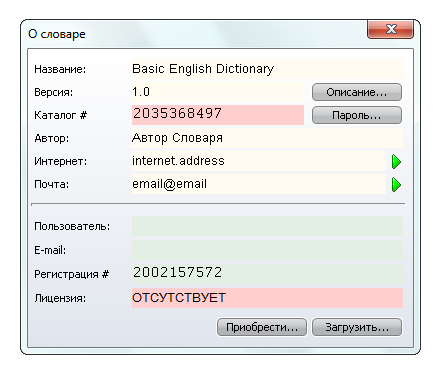Click the Название: label

click(60, 69)
